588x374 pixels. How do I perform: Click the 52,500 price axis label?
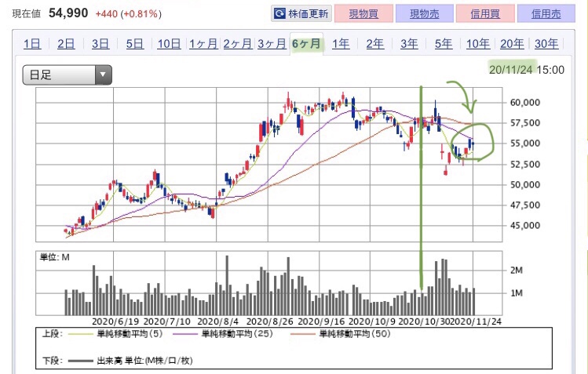click(525, 164)
